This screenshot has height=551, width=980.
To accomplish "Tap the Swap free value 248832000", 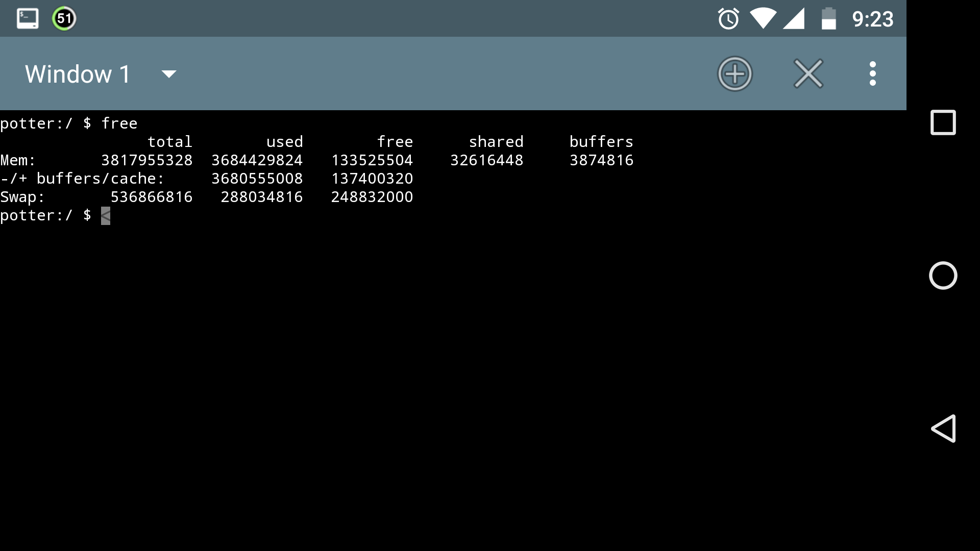I will click(372, 197).
